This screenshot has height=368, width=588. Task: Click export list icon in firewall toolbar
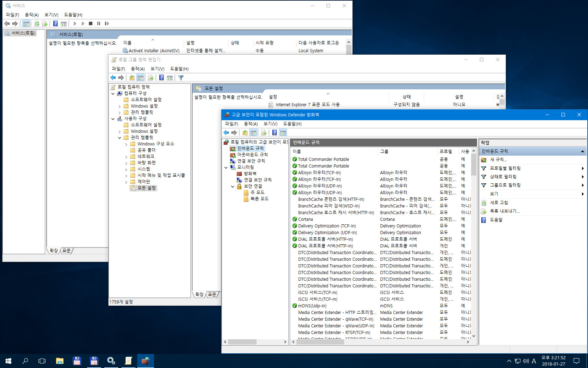tap(264, 133)
